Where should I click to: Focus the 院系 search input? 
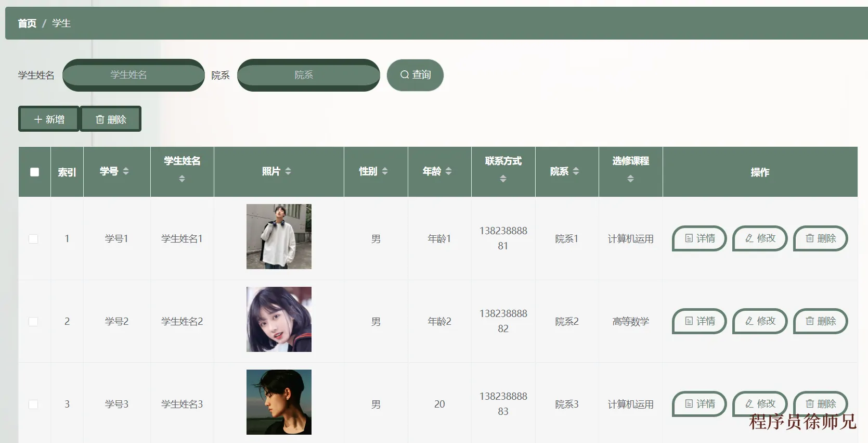308,75
